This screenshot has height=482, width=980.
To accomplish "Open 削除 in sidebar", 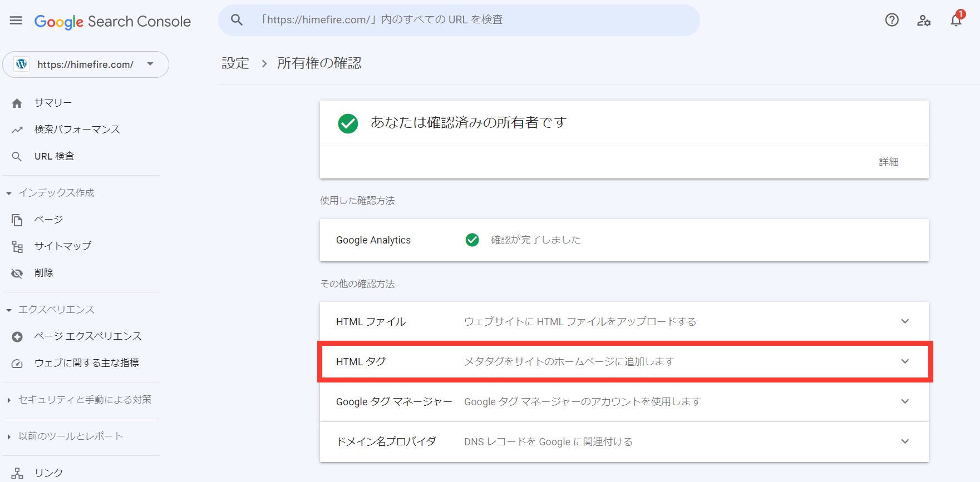I will click(x=44, y=273).
